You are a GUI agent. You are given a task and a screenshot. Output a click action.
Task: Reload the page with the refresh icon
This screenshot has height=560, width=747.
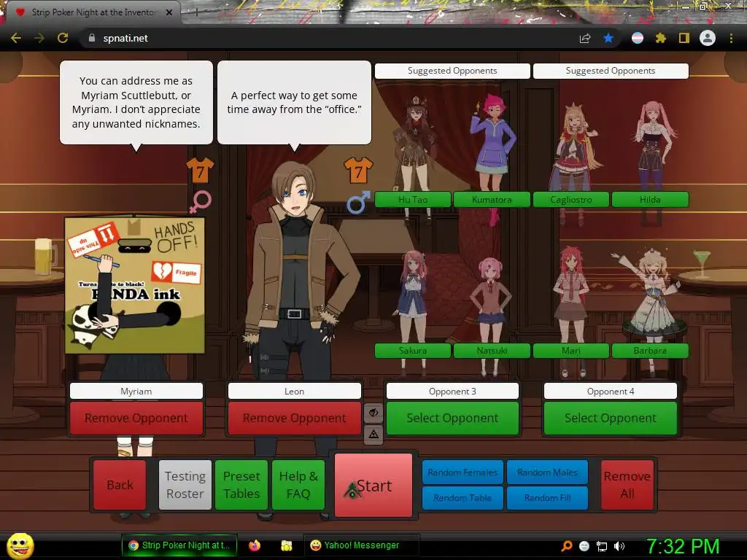(63, 38)
